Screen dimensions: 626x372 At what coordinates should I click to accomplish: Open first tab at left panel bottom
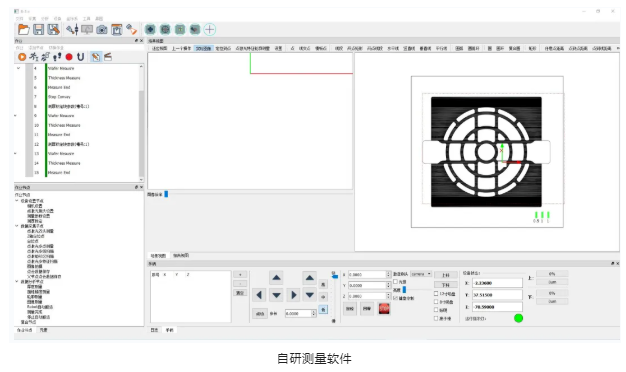point(25,330)
